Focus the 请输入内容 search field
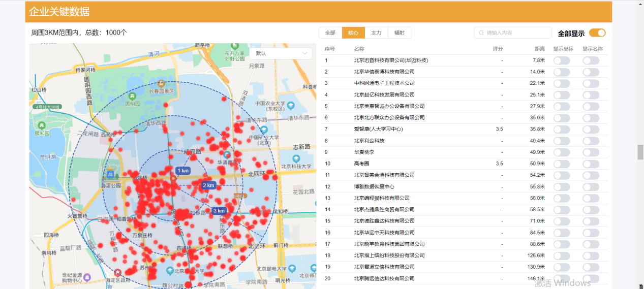 (x=516, y=33)
